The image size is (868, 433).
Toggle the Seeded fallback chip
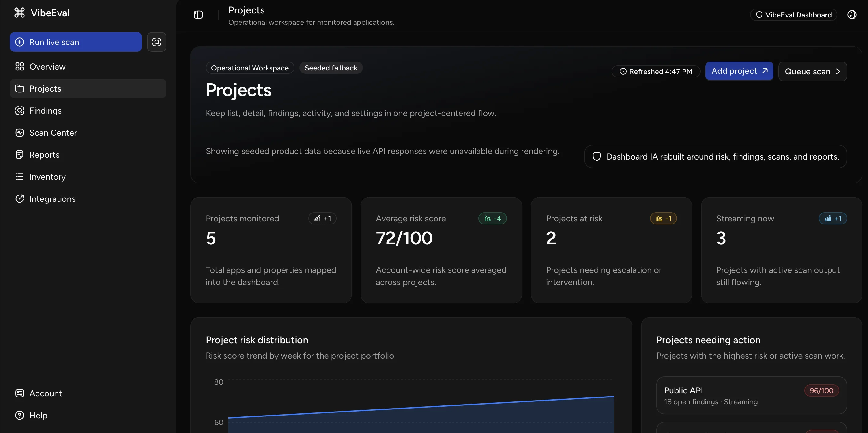331,68
